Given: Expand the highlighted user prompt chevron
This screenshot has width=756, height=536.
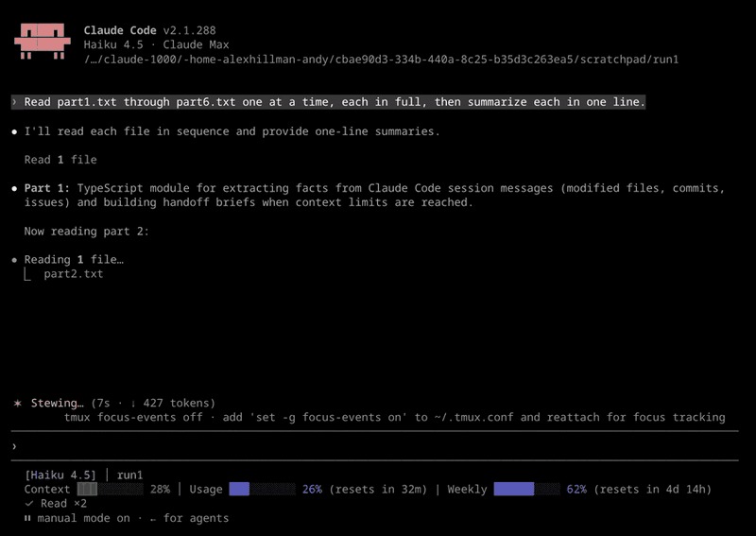Looking at the screenshot, I should pos(14,102).
